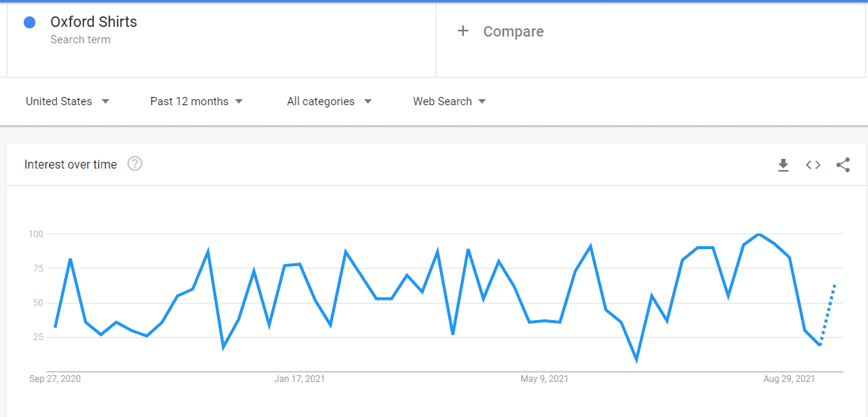Open the Interest over time help icon
The width and height of the screenshot is (868, 417).
click(x=135, y=164)
